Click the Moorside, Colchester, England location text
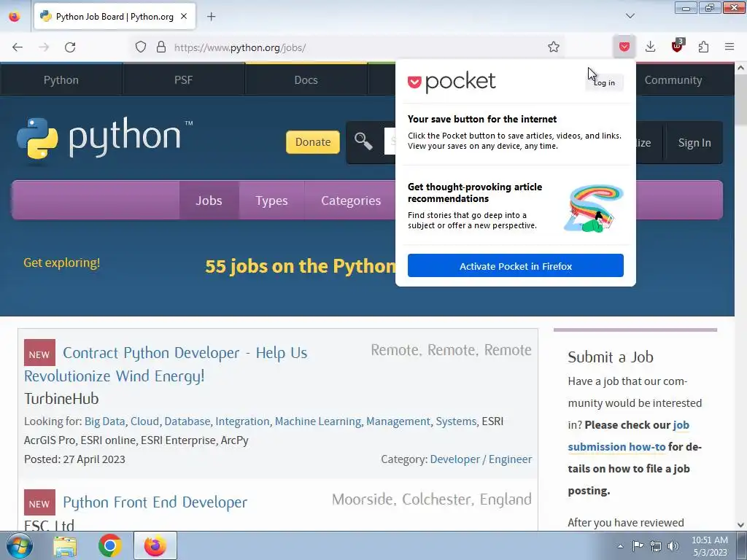The width and height of the screenshot is (747, 560). click(x=432, y=499)
